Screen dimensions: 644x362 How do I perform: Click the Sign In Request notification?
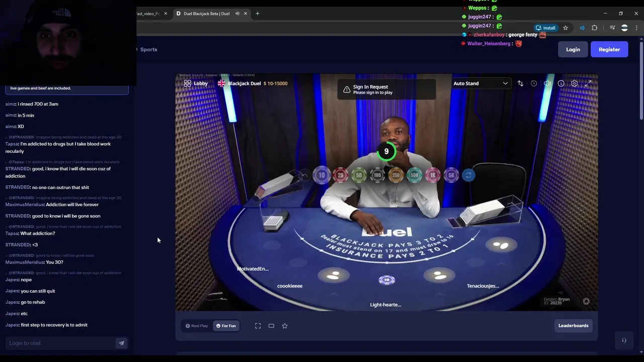pos(386,89)
